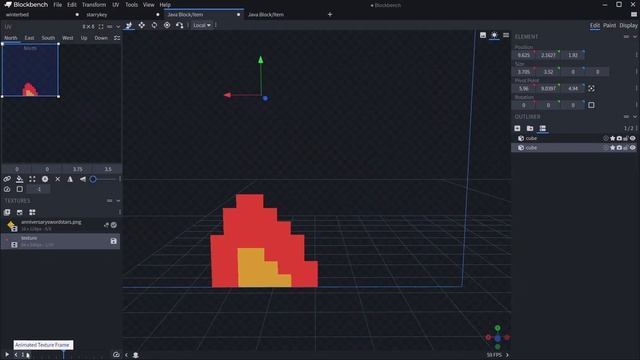Import a texture in Textures panel
640x360 pixels.
click(x=7, y=212)
